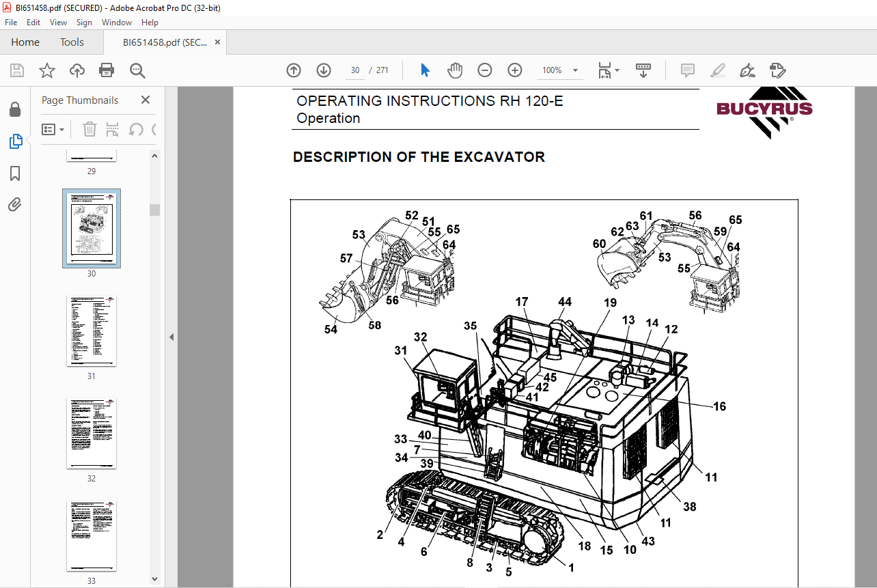The width and height of the screenshot is (877, 588).
Task: Click the thumbnail rotate counterclockwise icon
Action: click(135, 129)
